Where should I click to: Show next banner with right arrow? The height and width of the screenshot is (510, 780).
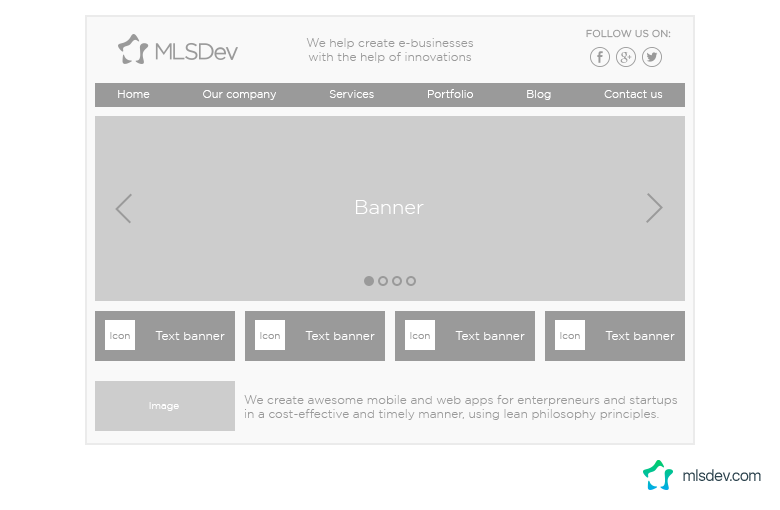click(654, 208)
